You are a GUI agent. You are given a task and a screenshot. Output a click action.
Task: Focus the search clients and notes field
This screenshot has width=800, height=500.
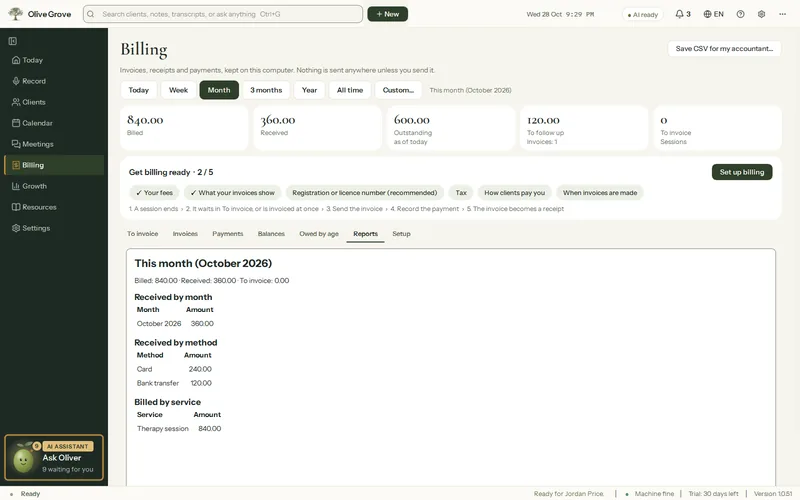coord(223,14)
